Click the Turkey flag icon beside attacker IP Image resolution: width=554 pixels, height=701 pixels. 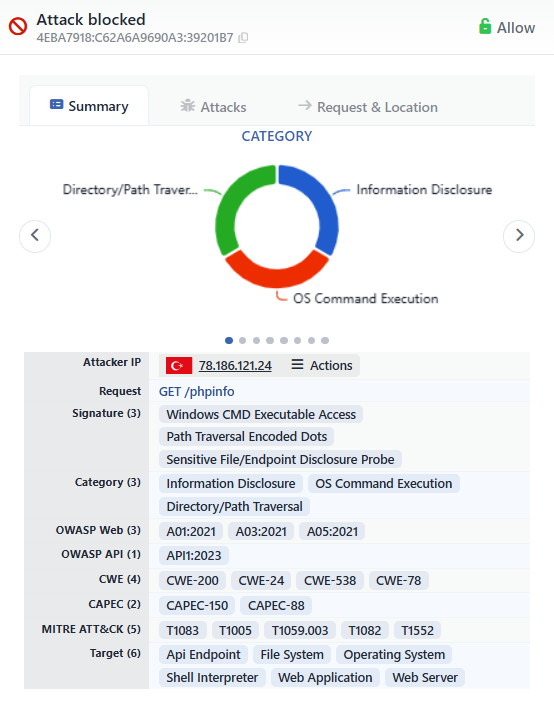pyautogui.click(x=179, y=365)
